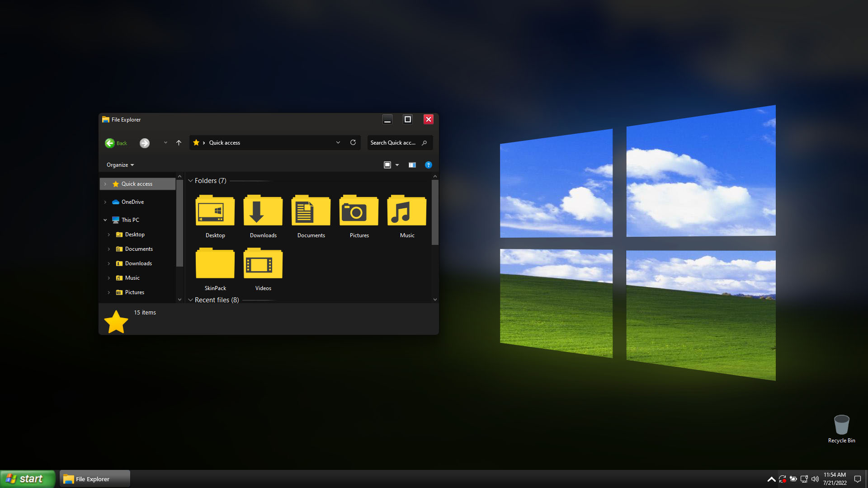Open the address bar history dropdown
Image resolution: width=868 pixels, height=488 pixels.
[338, 142]
